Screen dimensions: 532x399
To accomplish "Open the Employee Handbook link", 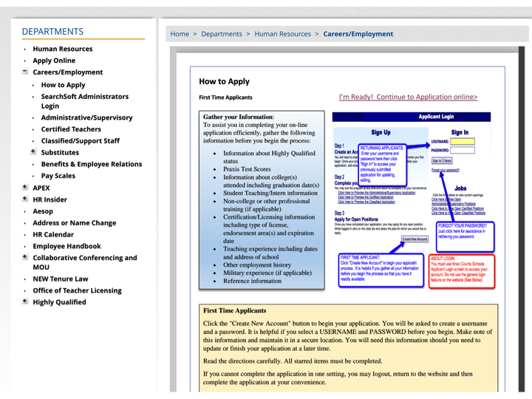I will 66,246.
